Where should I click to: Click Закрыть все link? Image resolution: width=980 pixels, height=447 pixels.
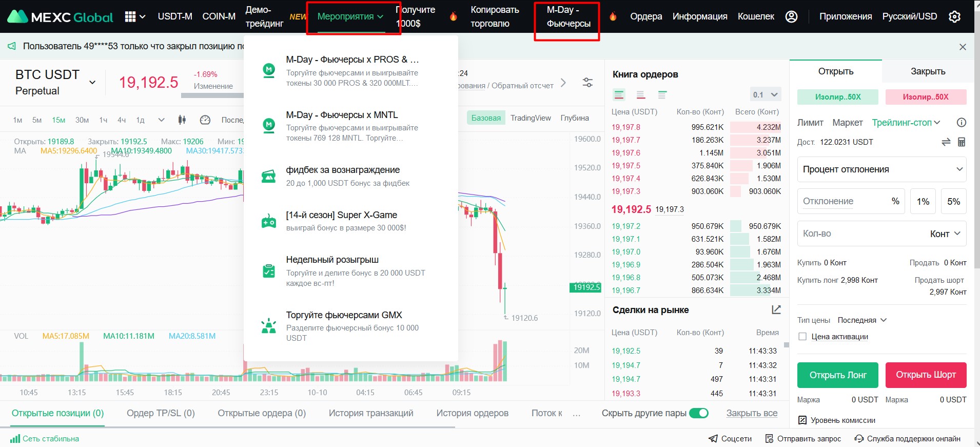(752, 413)
